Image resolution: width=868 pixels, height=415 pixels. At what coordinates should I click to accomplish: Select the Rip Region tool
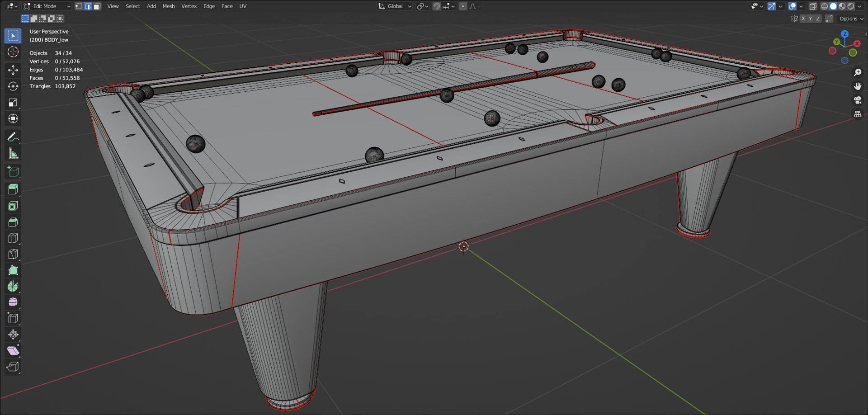click(x=13, y=367)
